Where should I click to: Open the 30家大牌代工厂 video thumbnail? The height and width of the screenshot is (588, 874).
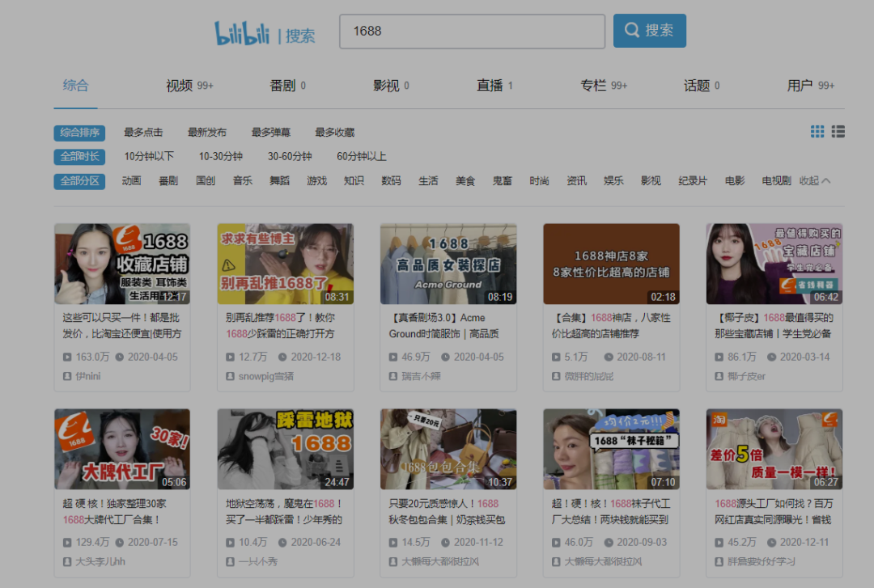click(122, 449)
